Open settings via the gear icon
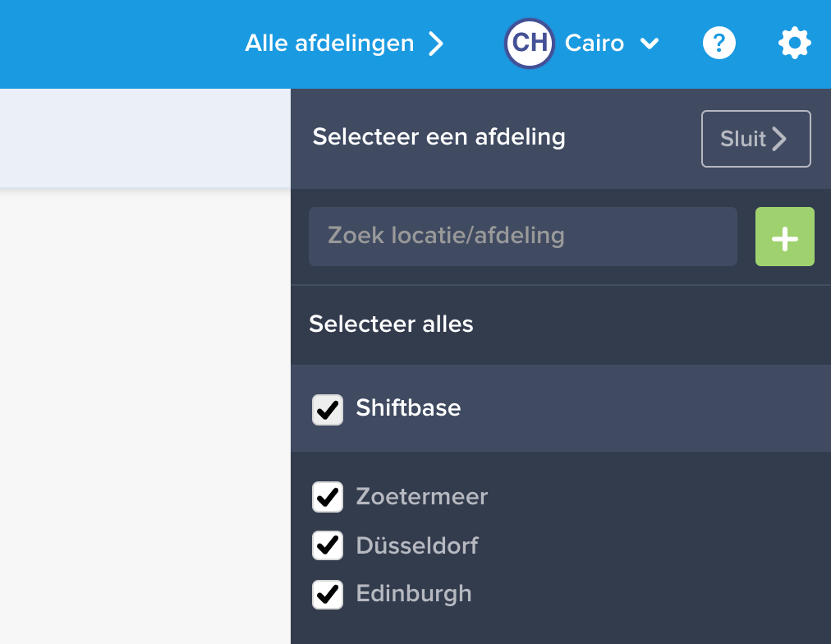 (794, 43)
